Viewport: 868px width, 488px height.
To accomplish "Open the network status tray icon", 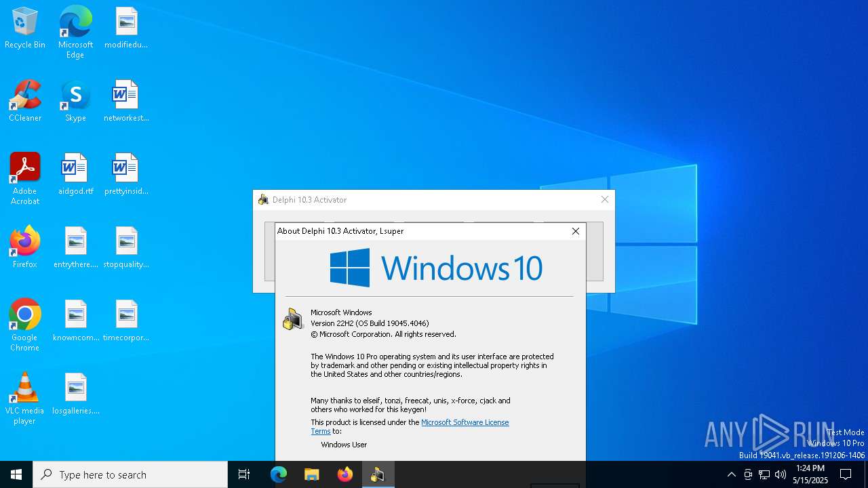I will pos(764,474).
